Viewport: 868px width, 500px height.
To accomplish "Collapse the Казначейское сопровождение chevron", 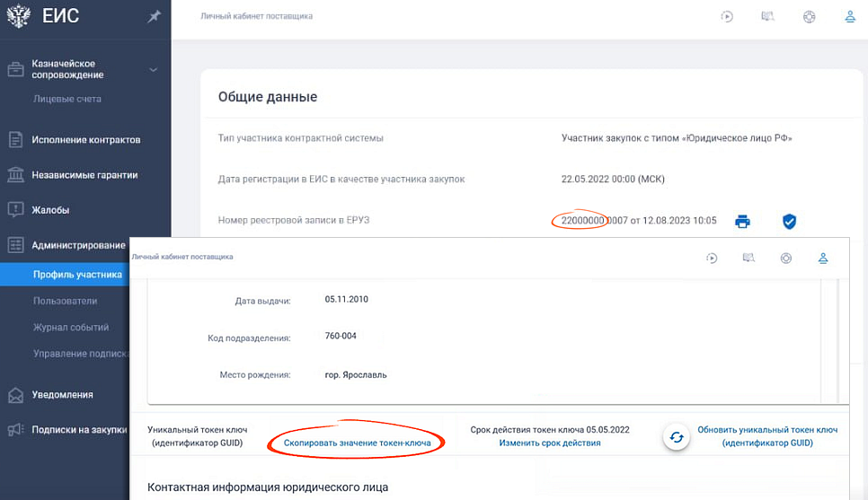I will pyautogui.click(x=153, y=70).
